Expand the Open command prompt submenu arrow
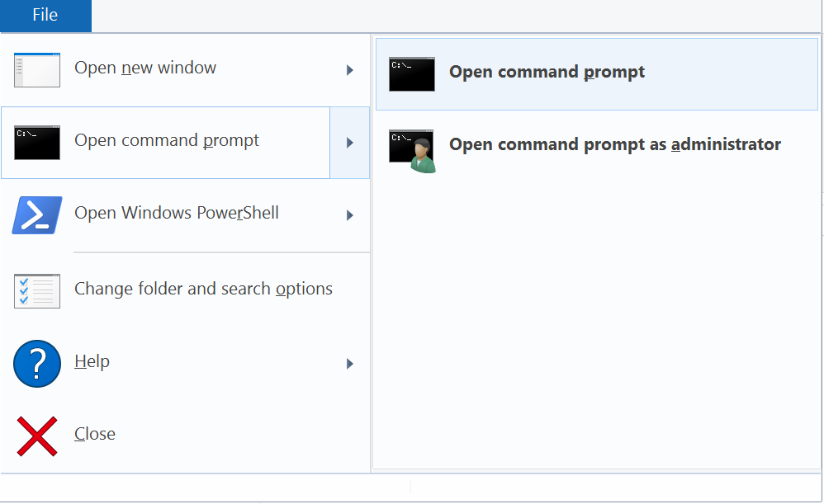The height and width of the screenshot is (504, 824). pos(350,143)
